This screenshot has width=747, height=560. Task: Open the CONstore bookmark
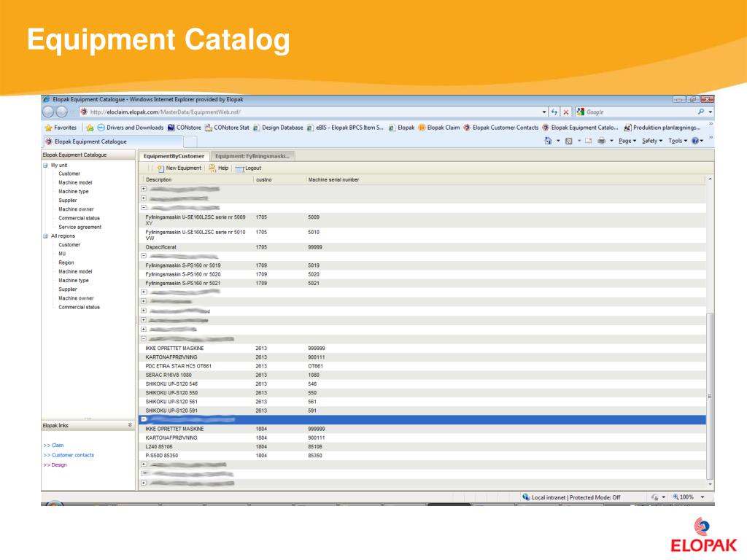click(x=185, y=128)
